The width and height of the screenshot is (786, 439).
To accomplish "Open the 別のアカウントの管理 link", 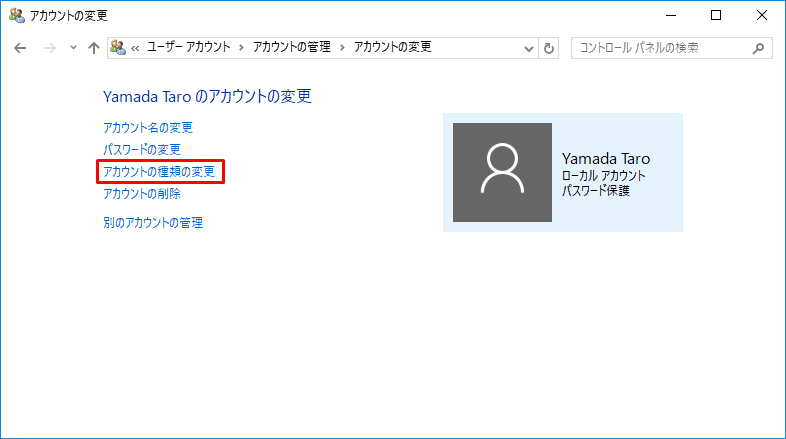I will pos(153,223).
